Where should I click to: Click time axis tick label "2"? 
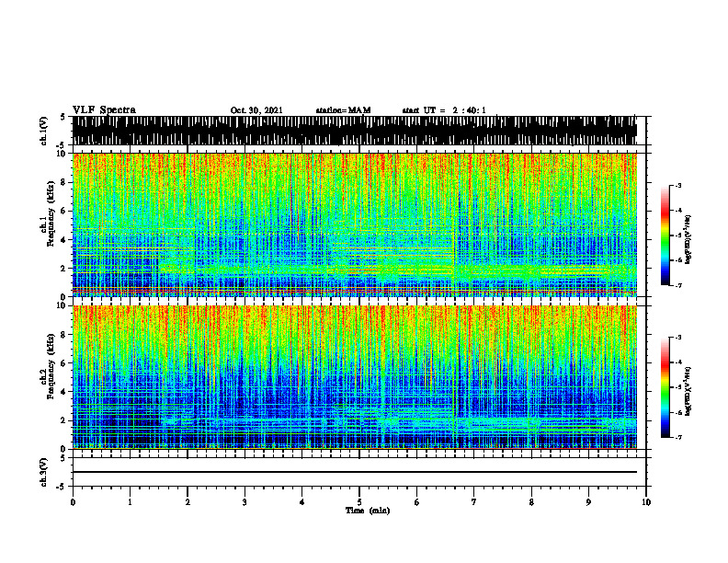[188, 502]
